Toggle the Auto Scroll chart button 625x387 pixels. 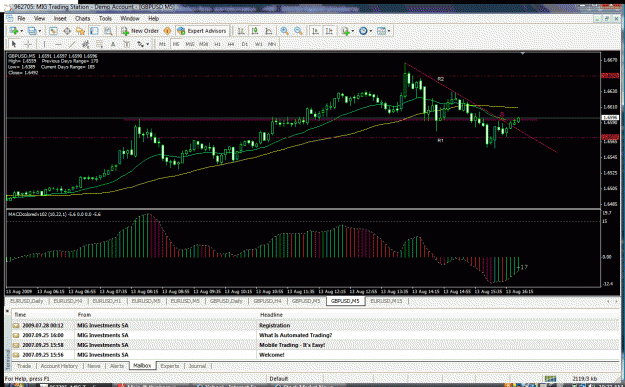[315, 31]
